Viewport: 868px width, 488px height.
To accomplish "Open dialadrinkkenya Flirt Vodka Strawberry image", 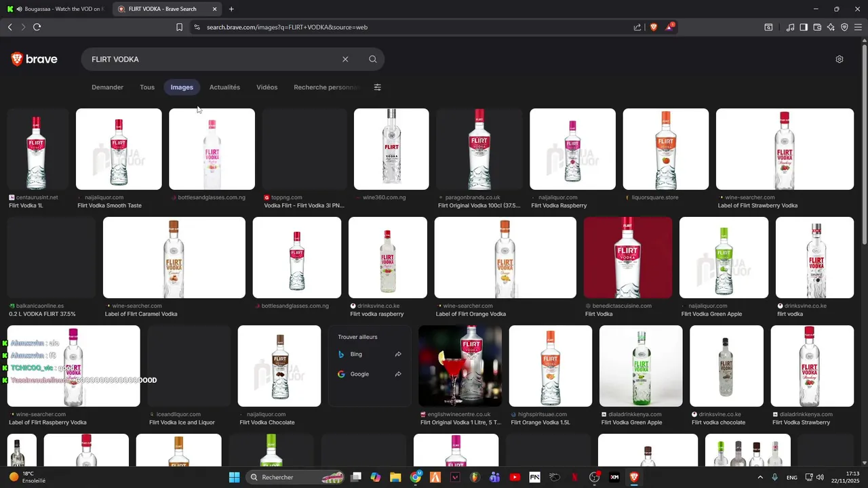I will click(x=812, y=366).
